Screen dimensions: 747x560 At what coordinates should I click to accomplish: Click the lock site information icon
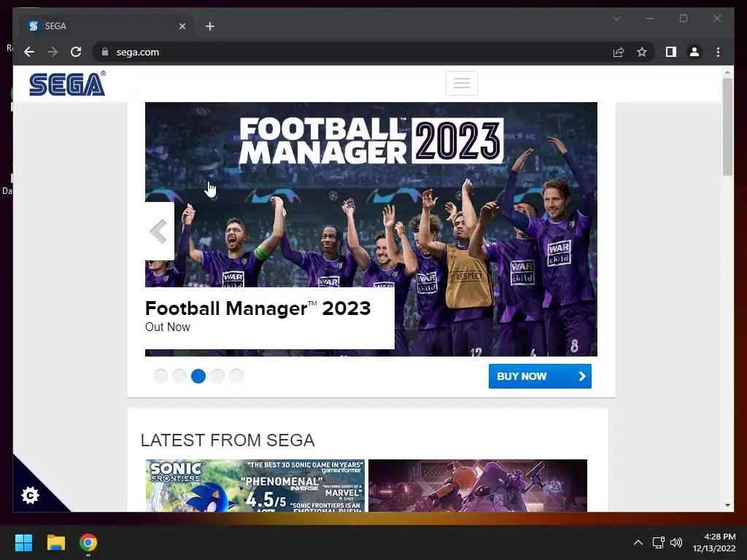click(105, 52)
